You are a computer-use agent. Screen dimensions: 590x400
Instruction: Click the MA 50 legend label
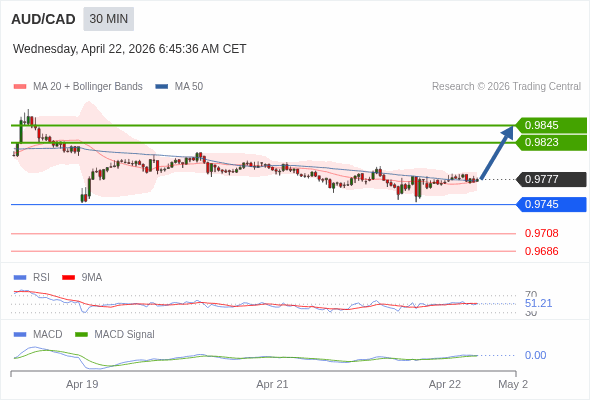[189, 87]
